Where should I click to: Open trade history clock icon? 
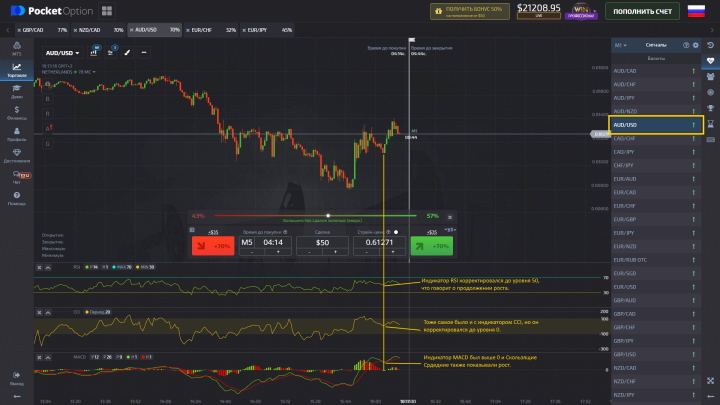coord(710,46)
